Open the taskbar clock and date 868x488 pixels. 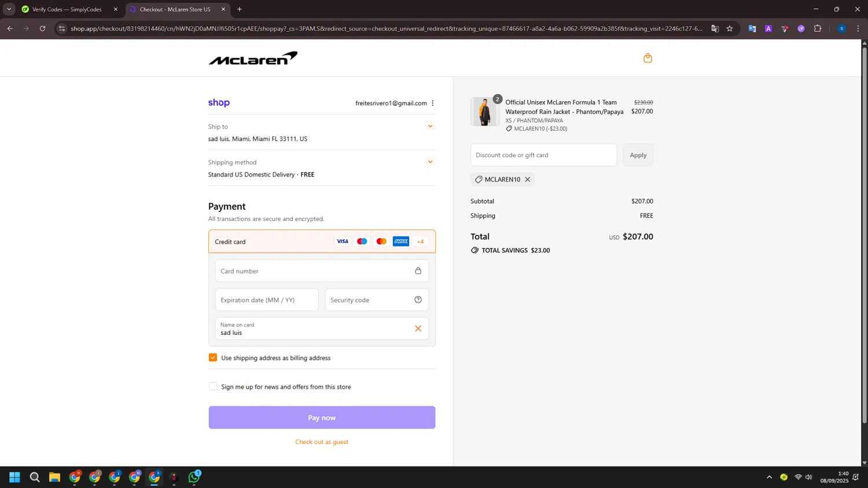pyautogui.click(x=834, y=477)
